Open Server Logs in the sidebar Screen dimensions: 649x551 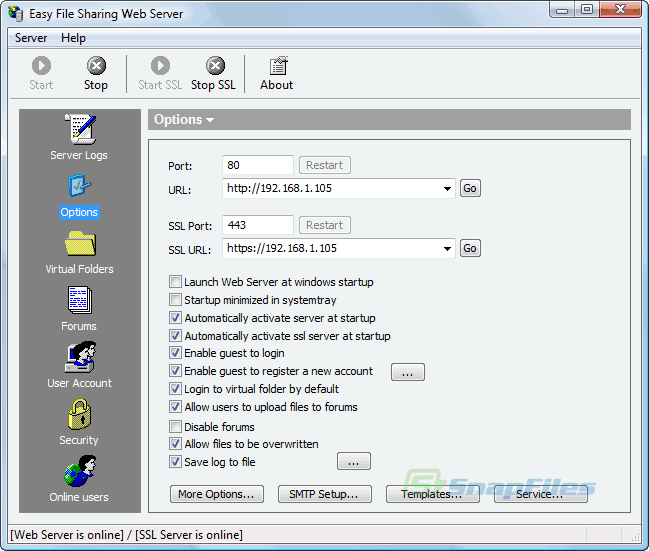pyautogui.click(x=79, y=137)
